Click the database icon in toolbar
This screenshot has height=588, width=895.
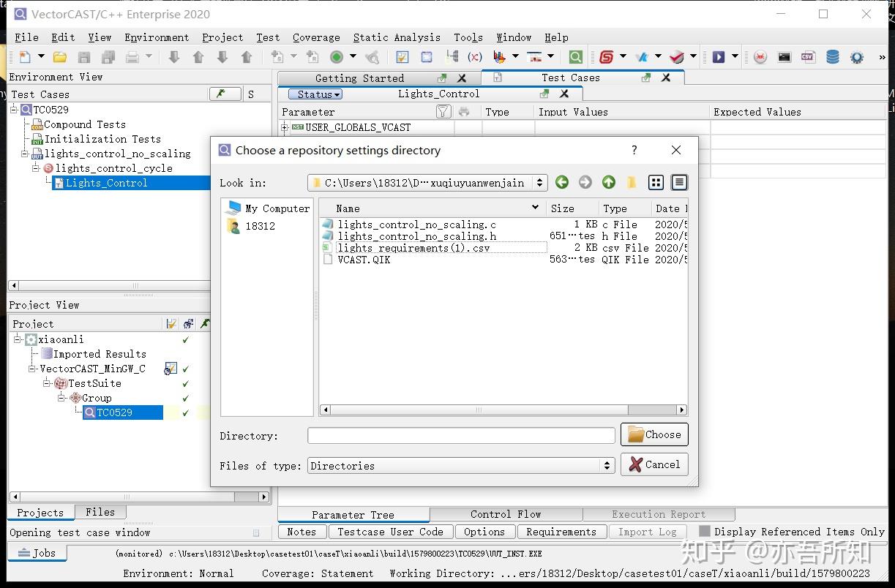832,57
